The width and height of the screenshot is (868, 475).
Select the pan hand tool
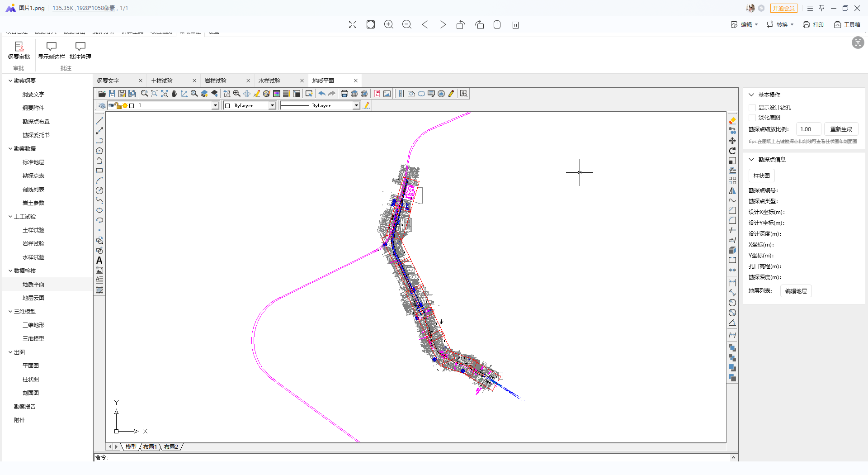point(174,94)
